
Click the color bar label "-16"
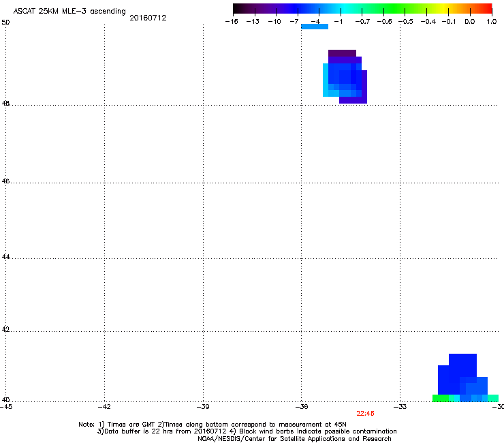(x=232, y=22)
